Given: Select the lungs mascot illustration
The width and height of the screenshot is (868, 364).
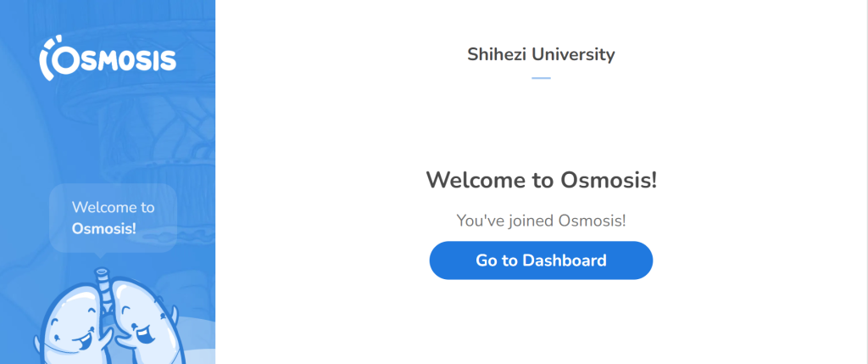Looking at the screenshot, I should coord(107,316).
